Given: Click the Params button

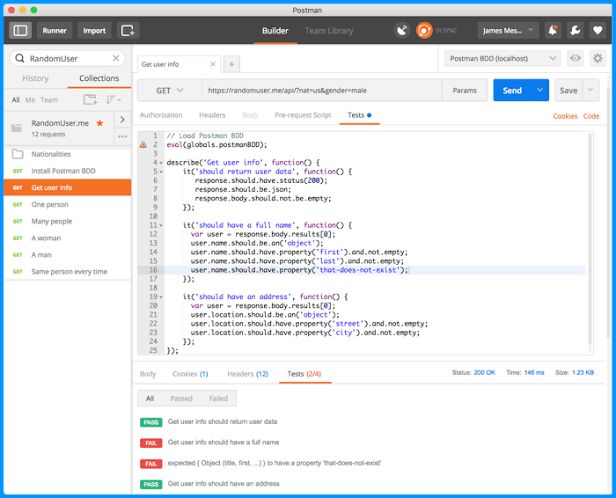Looking at the screenshot, I should [x=464, y=90].
